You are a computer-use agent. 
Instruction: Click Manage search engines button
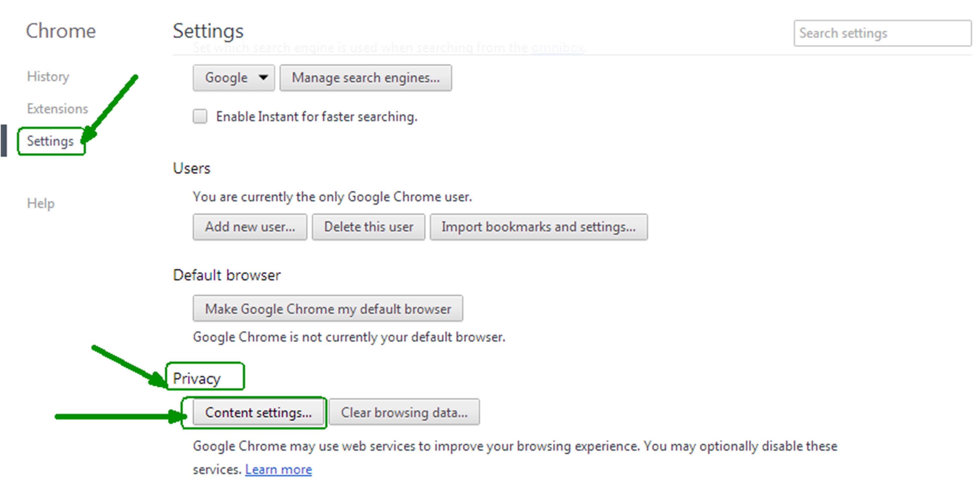[365, 78]
